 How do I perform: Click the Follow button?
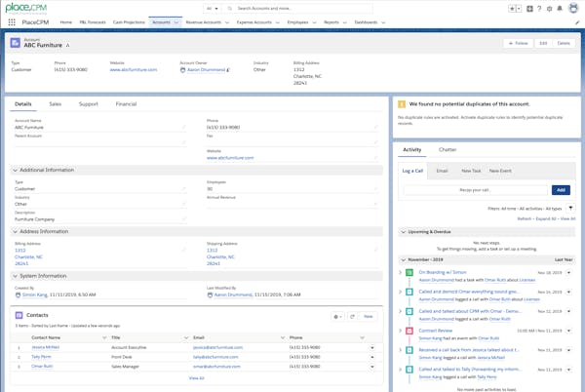tap(519, 43)
